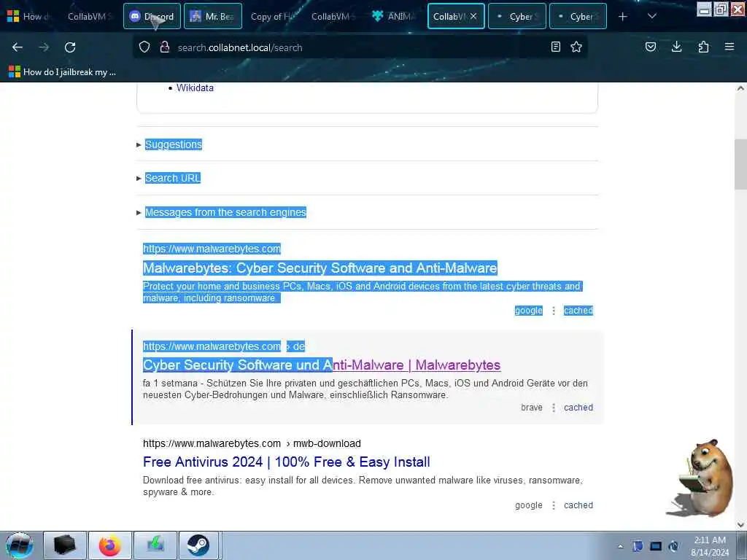Open Malwarebytes: Cyber Security Software and Anti-Malware result
Viewport: 747px width, 560px height.
point(320,268)
